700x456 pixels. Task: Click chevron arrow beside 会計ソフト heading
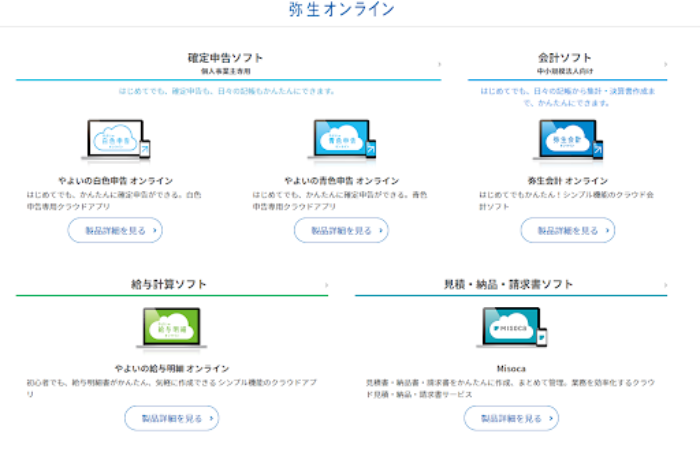click(x=665, y=65)
